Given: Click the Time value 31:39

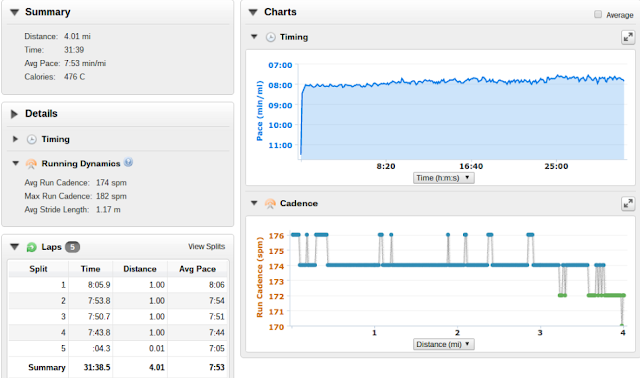Looking at the screenshot, I should click(x=74, y=50).
